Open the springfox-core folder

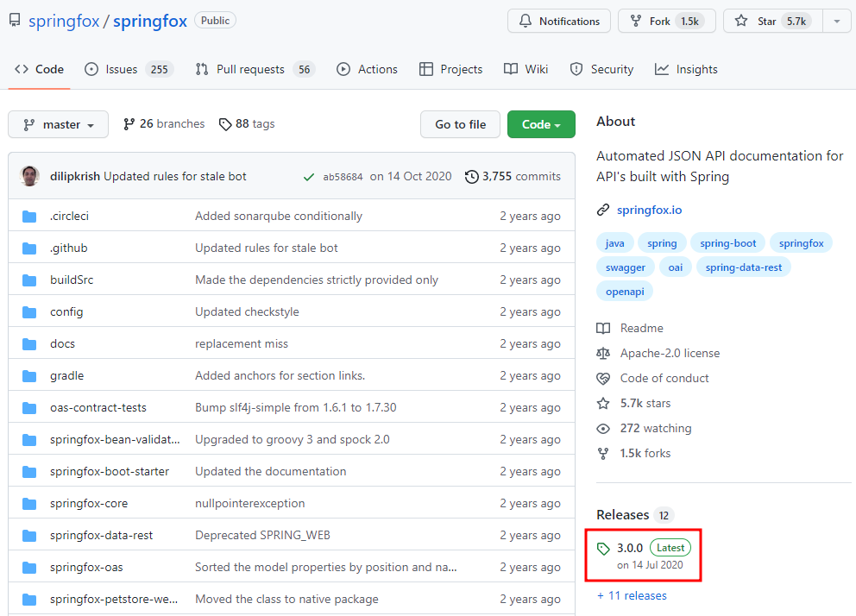pos(89,503)
